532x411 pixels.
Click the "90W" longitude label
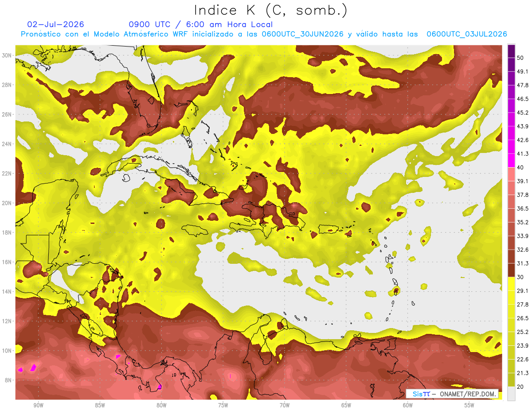tap(38, 406)
